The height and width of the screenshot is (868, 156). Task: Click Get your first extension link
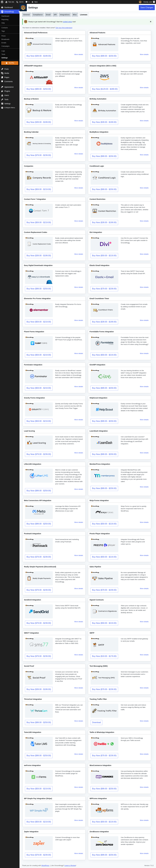point(64,28)
